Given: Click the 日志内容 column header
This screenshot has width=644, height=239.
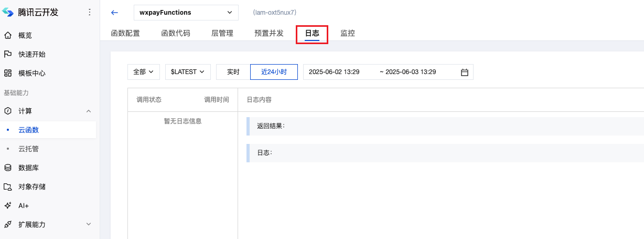Looking at the screenshot, I should (x=259, y=100).
